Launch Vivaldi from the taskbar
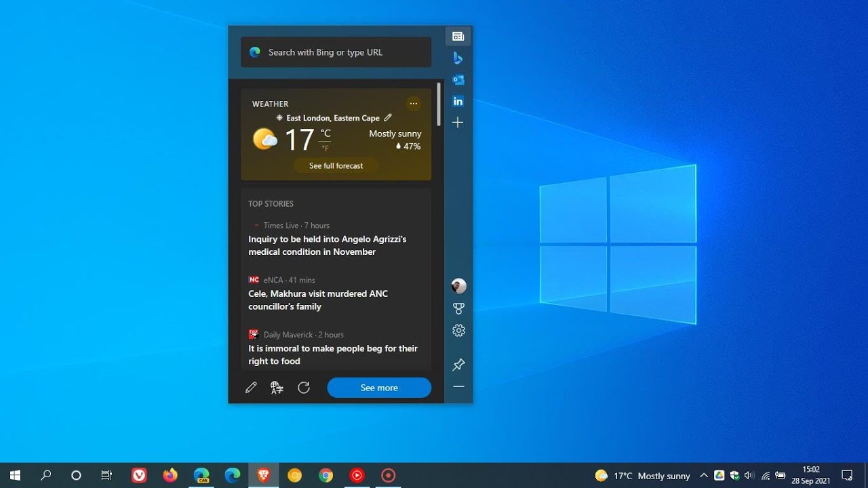The image size is (868, 488). pyautogui.click(x=139, y=475)
